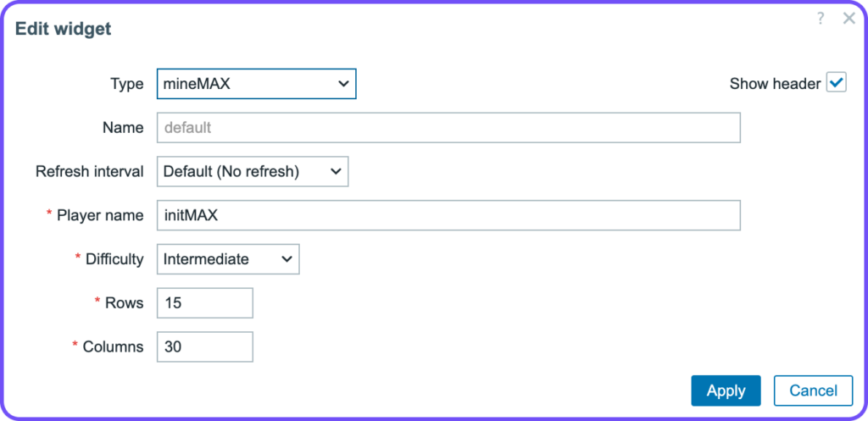This screenshot has height=421, width=868.
Task: Focus the Name field with default placeholder
Action: point(448,128)
